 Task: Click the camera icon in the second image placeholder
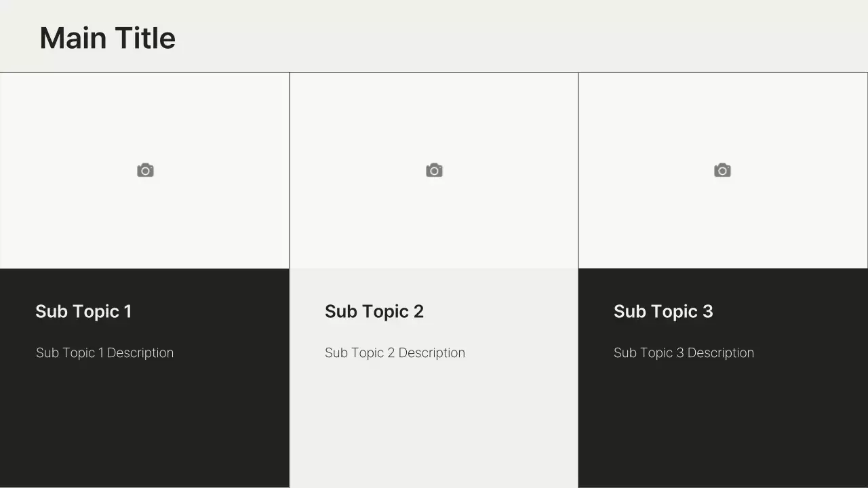coord(434,169)
